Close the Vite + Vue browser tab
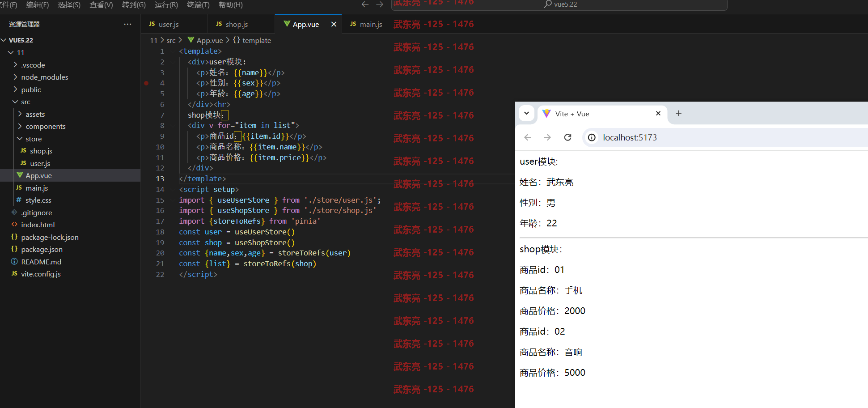Viewport: 868px width, 408px height. pos(658,114)
